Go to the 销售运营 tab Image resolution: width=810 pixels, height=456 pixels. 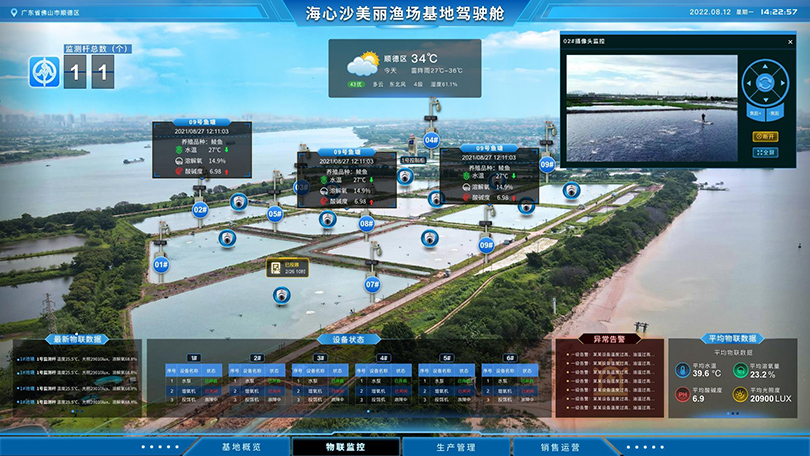[560, 447]
